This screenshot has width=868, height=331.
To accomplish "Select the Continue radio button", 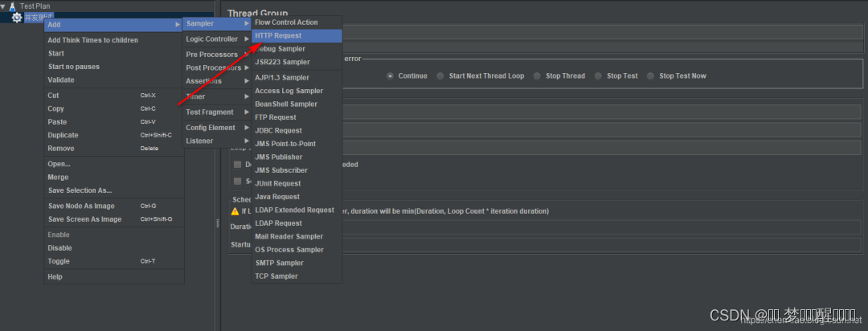I will tap(391, 76).
